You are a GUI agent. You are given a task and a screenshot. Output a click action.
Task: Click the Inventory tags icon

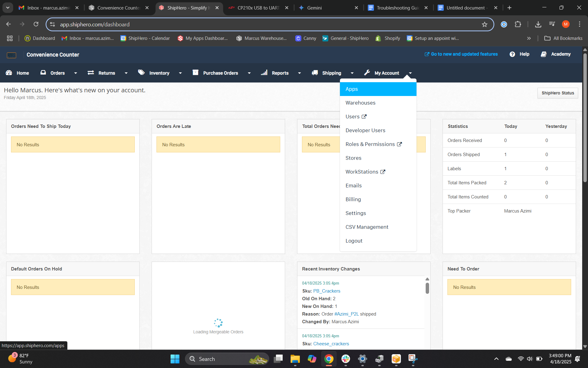pos(141,72)
